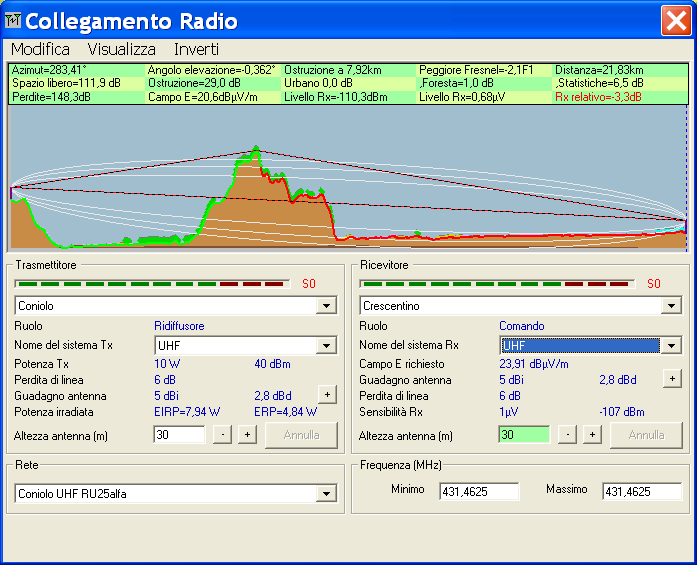Click the transmitter S0 signal reading
The height and width of the screenshot is (565, 697).
click(308, 284)
